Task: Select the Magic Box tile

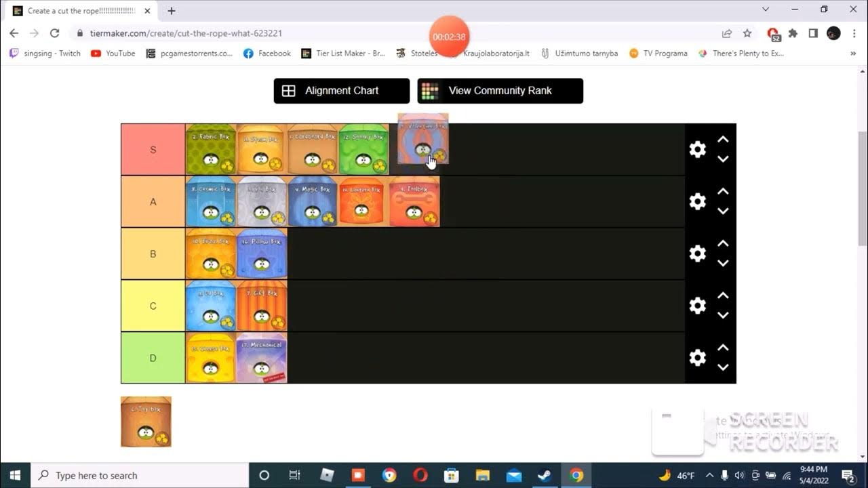Action: (x=313, y=201)
